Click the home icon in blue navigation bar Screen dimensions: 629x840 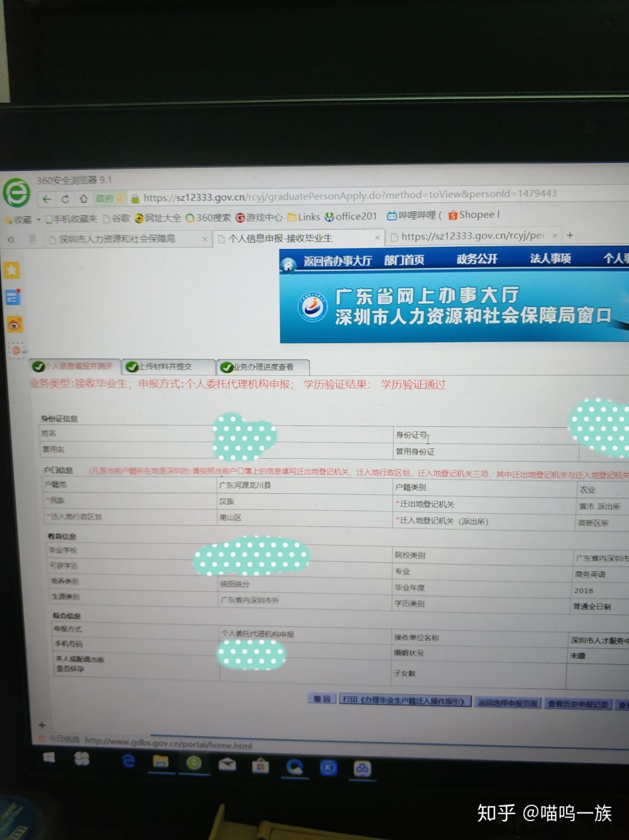[288, 265]
